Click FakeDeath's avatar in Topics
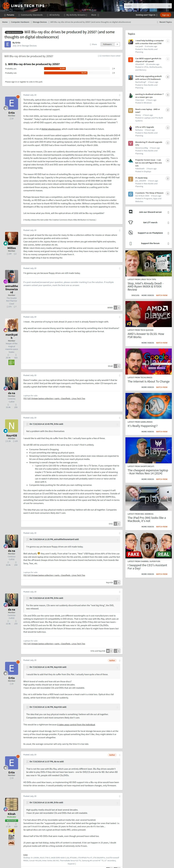This screenshot has width=174, height=868. (130, 161)
